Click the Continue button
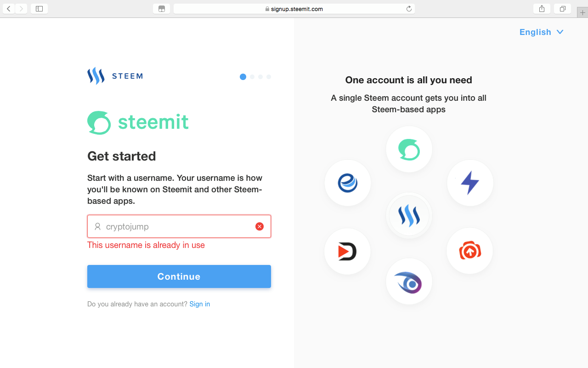 (x=179, y=276)
